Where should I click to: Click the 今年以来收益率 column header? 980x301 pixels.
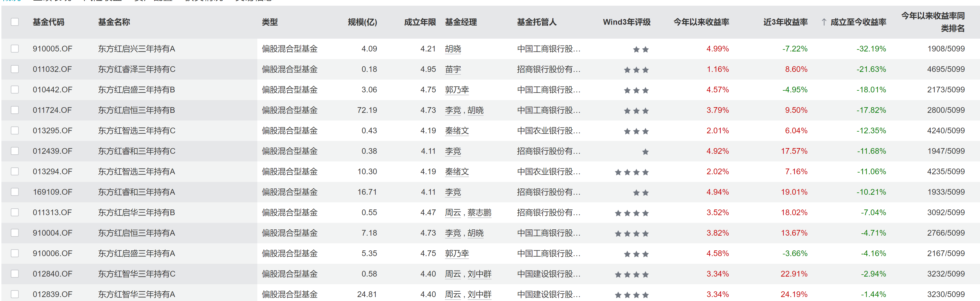701,22
